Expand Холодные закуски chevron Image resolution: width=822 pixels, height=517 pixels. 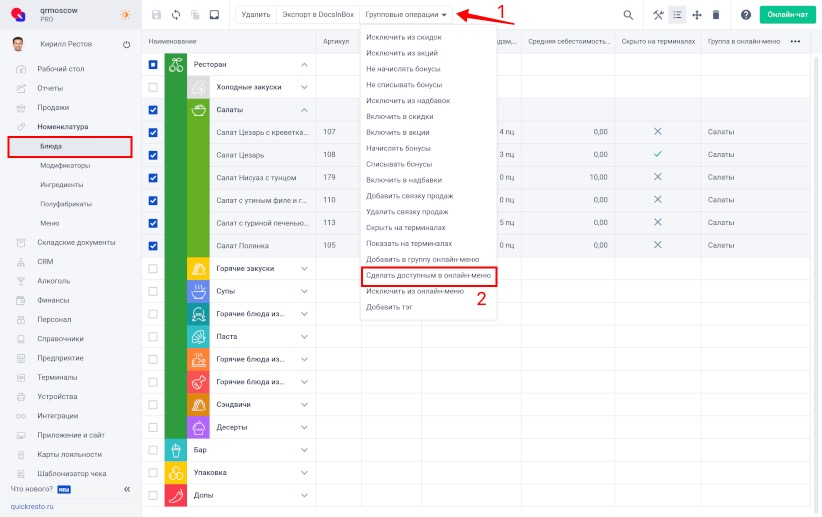(x=304, y=87)
